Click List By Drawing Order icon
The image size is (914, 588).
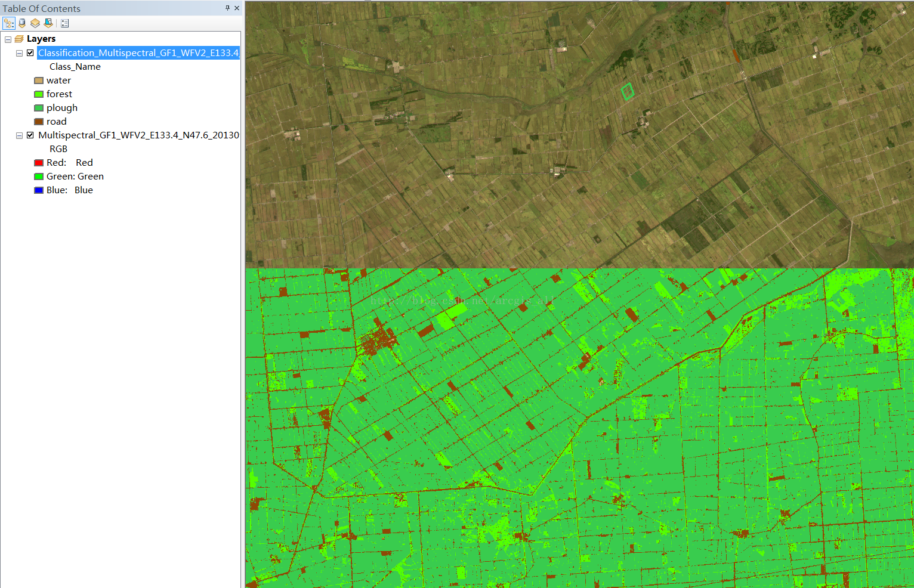click(x=8, y=23)
